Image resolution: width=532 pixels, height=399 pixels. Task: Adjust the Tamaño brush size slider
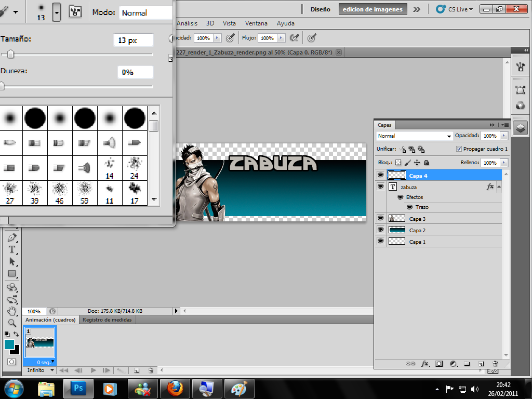click(10, 54)
